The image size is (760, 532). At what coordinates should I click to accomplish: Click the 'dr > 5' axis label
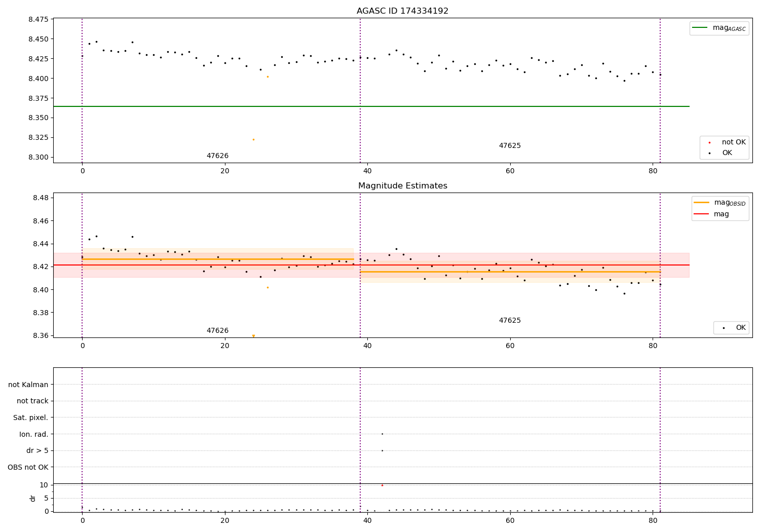pos(37,451)
